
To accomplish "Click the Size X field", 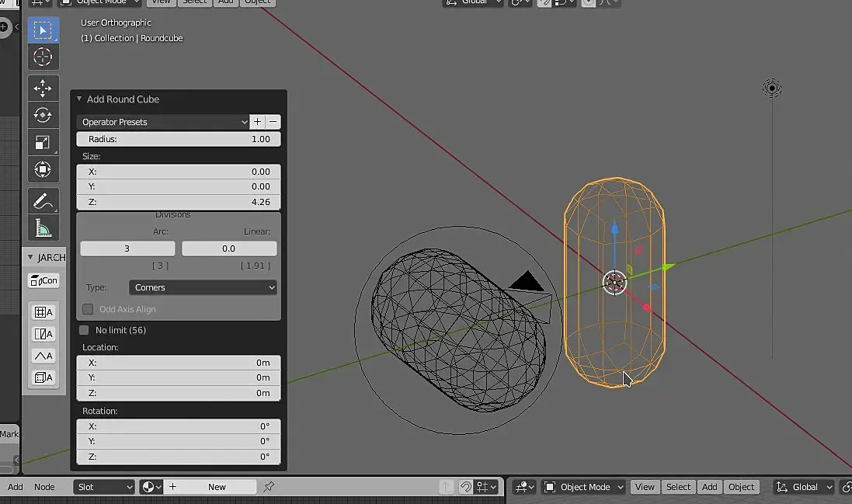I will [179, 172].
